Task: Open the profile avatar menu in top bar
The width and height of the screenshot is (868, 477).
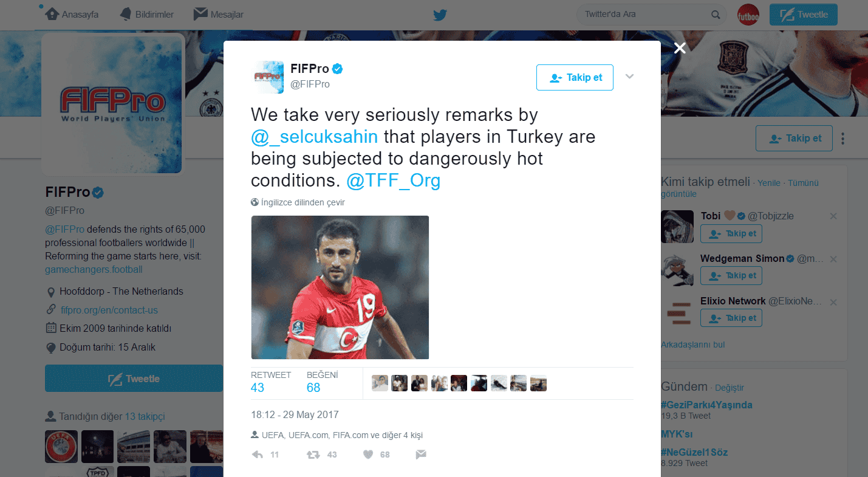Action: point(748,15)
